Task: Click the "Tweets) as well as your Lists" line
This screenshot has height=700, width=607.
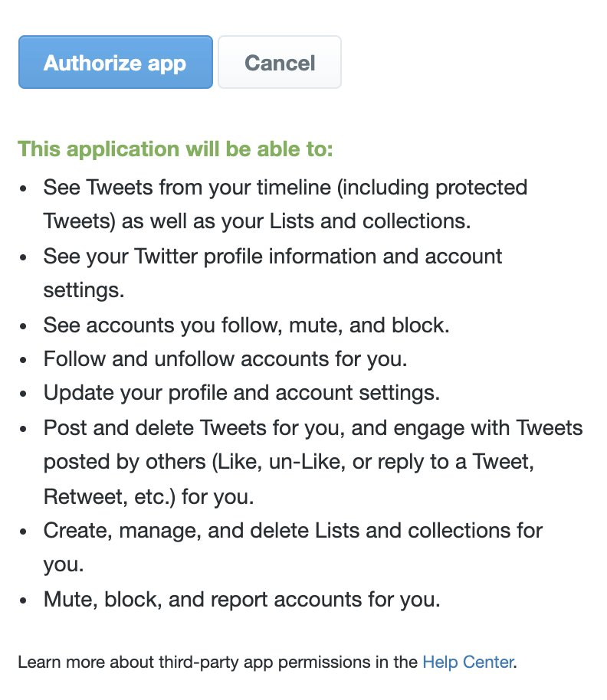Action: [x=257, y=221]
